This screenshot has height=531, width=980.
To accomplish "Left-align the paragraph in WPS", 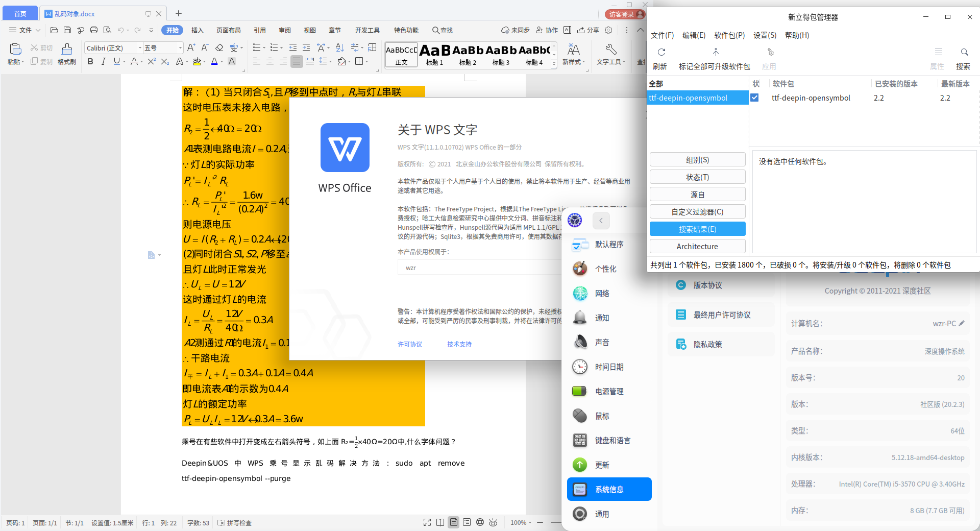I will (x=257, y=61).
